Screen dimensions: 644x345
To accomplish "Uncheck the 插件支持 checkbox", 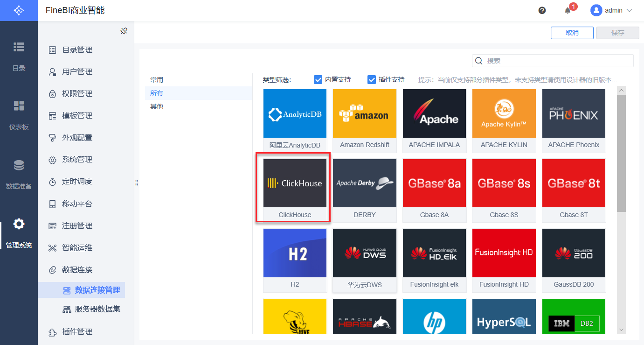I will pos(372,80).
